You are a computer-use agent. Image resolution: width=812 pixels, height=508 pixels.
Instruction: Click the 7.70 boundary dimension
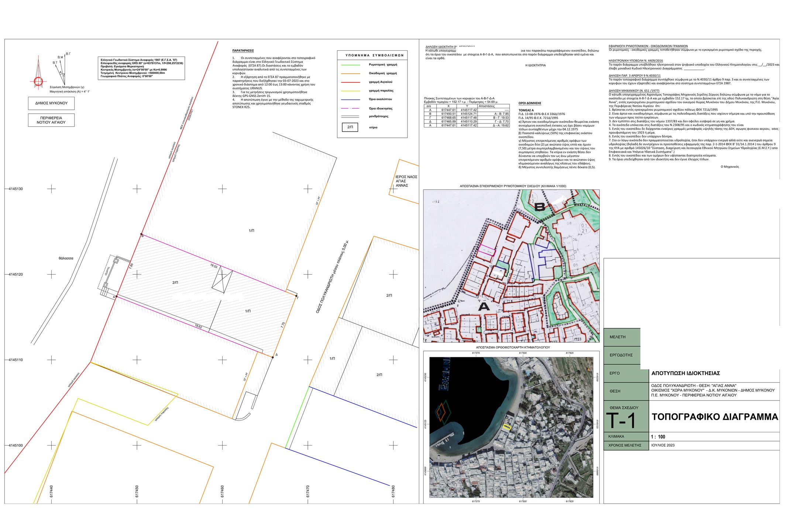[x=283, y=325]
